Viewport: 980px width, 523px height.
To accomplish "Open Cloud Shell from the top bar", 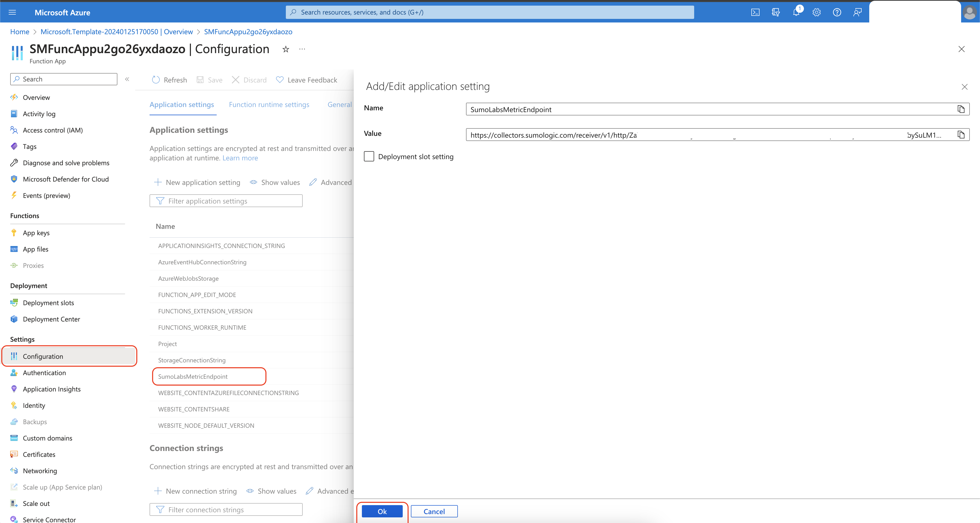I will pyautogui.click(x=755, y=12).
